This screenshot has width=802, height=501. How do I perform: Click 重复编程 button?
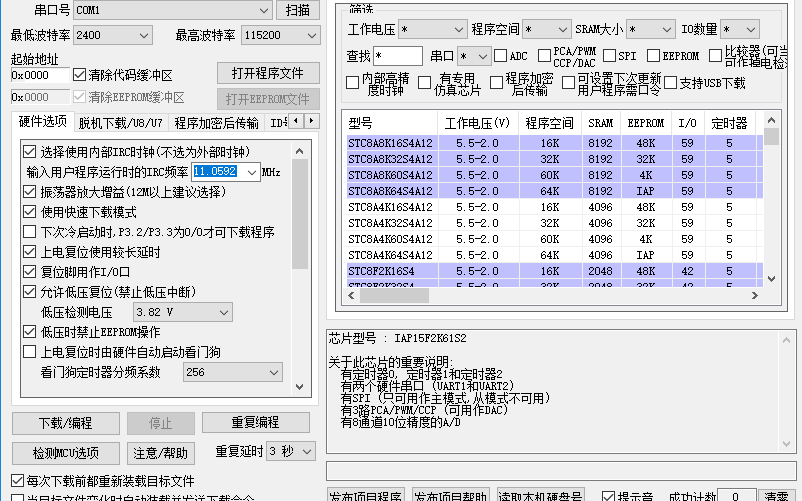256,422
